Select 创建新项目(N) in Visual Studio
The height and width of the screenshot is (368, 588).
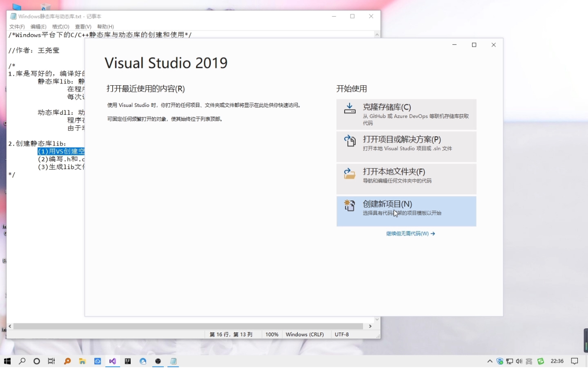(407, 208)
